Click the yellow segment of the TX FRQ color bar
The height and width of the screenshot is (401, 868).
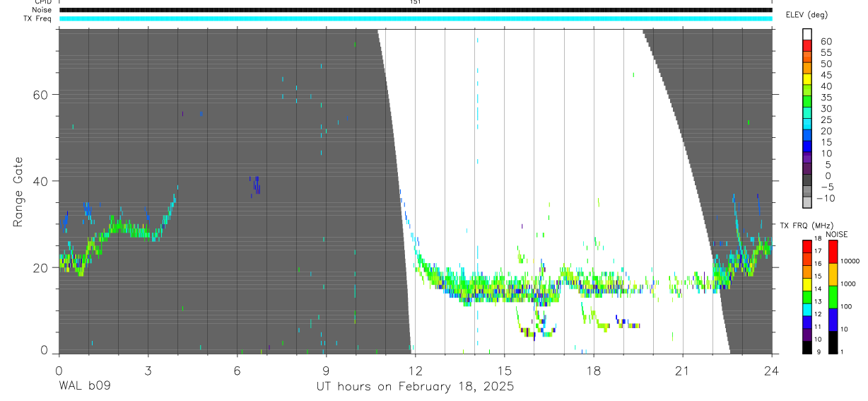pyautogui.click(x=807, y=284)
